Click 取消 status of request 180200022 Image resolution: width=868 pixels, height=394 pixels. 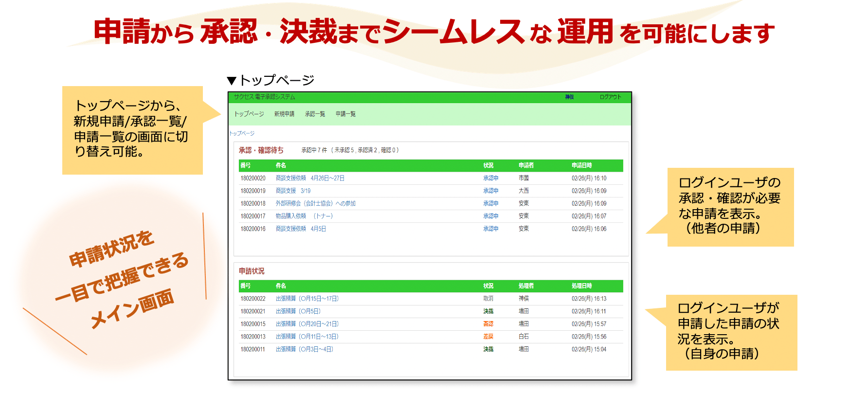[x=488, y=299]
